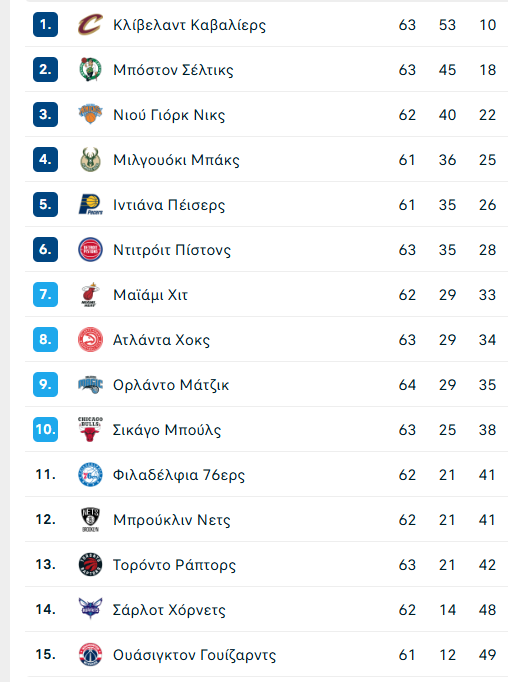
Task: Click Ουάσιγκτον Γουίζαρντς team name
Action: [194, 655]
